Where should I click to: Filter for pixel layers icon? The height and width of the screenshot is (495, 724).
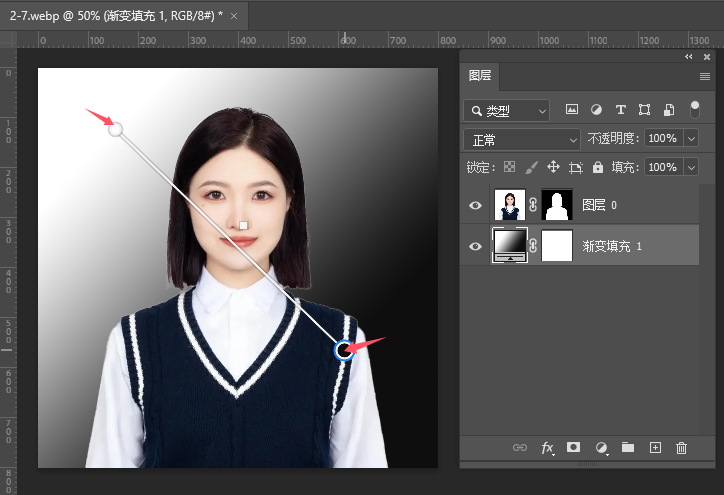(572, 109)
